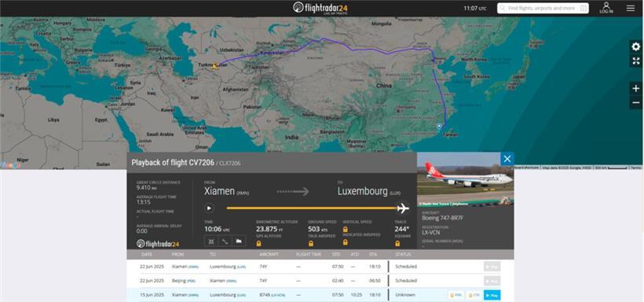The height and width of the screenshot is (302, 644).
Task: Click the center-on-aircraft toggle icon
Action: (211, 241)
